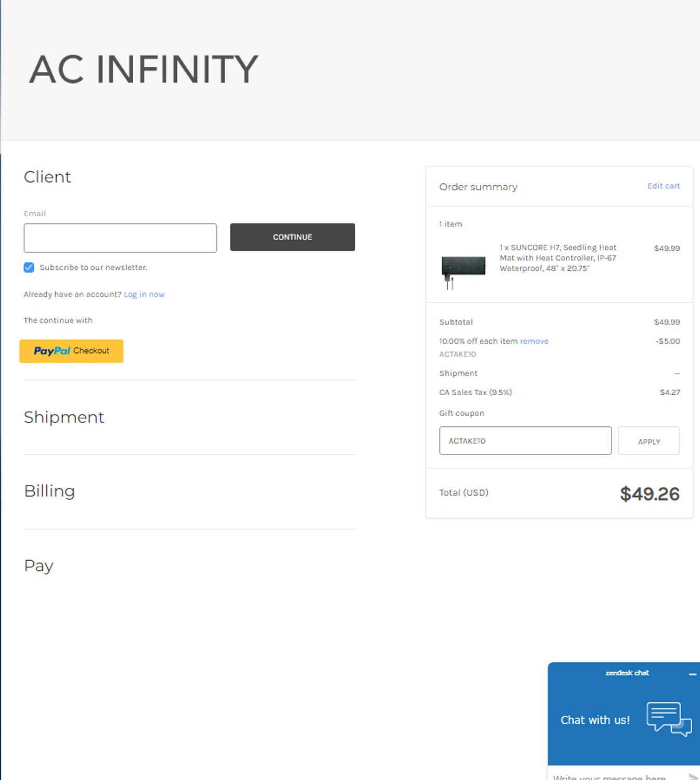Open the Log in now link
Viewport: 700px width, 780px height.
[144, 294]
